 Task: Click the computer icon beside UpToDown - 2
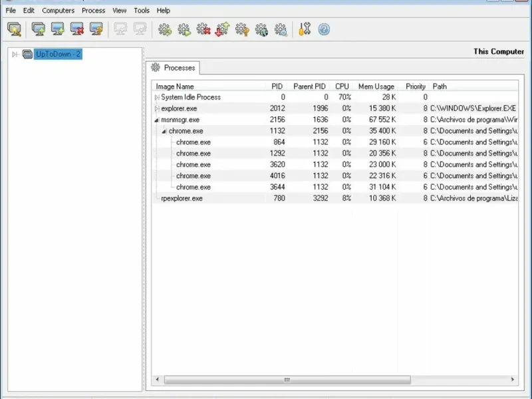click(27, 54)
